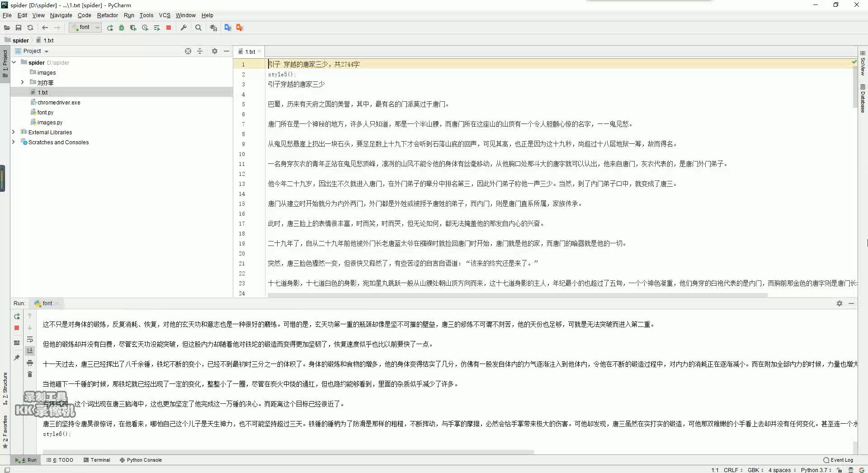Print the Run console output

[x=30, y=363]
